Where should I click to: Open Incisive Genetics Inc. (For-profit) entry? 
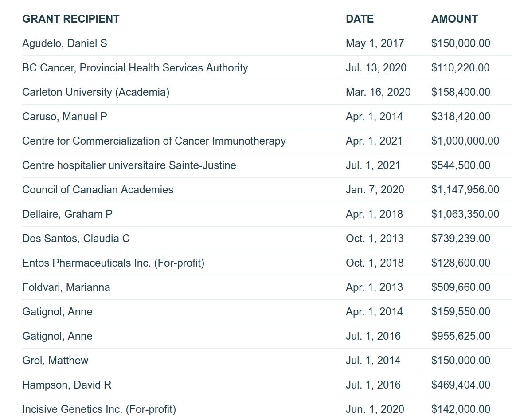(x=99, y=409)
